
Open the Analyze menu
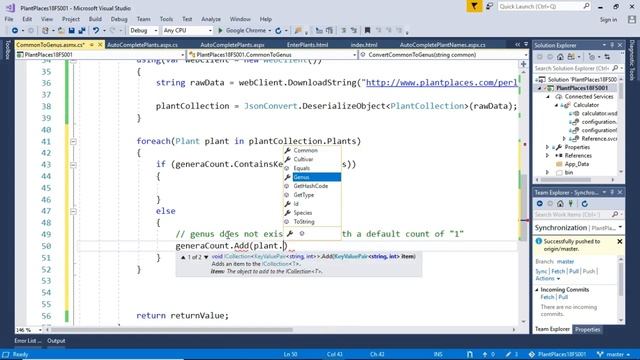(x=211, y=19)
